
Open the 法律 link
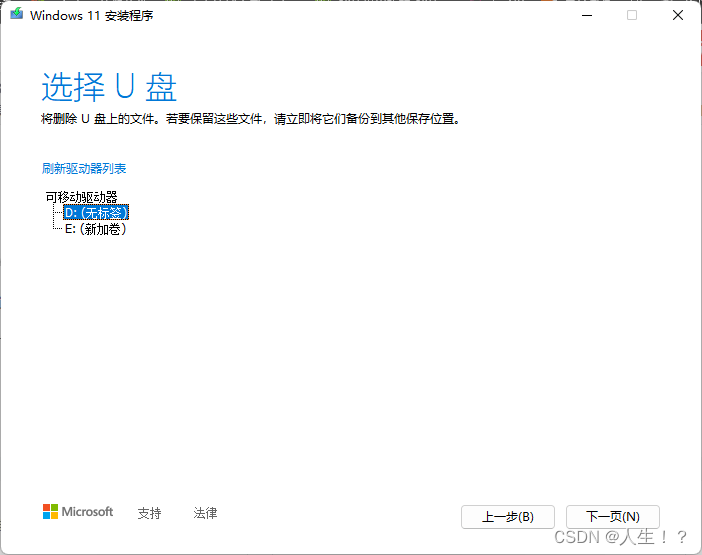point(205,513)
